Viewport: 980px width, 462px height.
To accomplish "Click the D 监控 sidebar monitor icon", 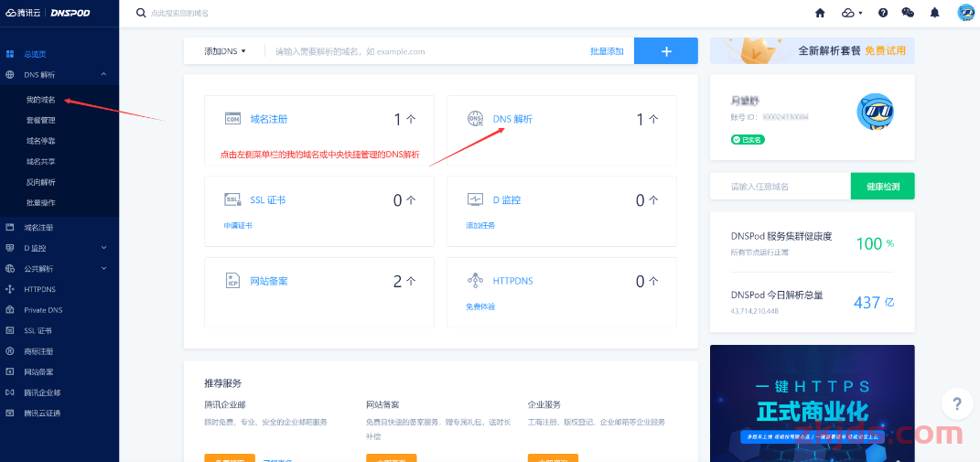I will point(9,248).
